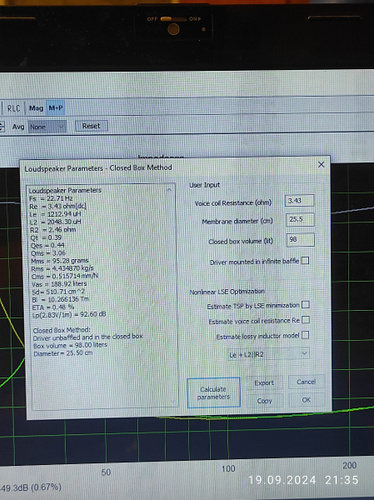Screen dimensions: 374x500
Task: Confirm dialog with OK button
Action: coord(306,399)
